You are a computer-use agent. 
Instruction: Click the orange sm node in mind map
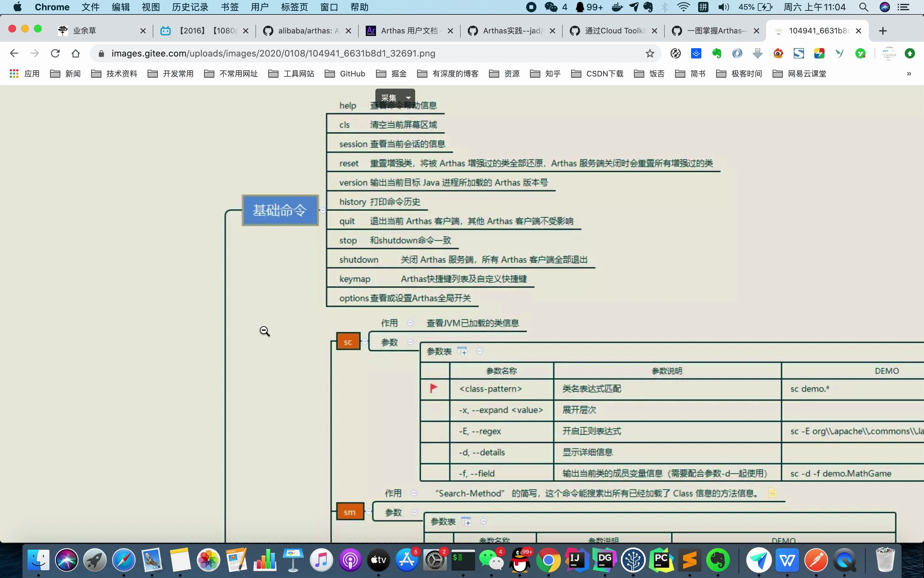coord(350,512)
